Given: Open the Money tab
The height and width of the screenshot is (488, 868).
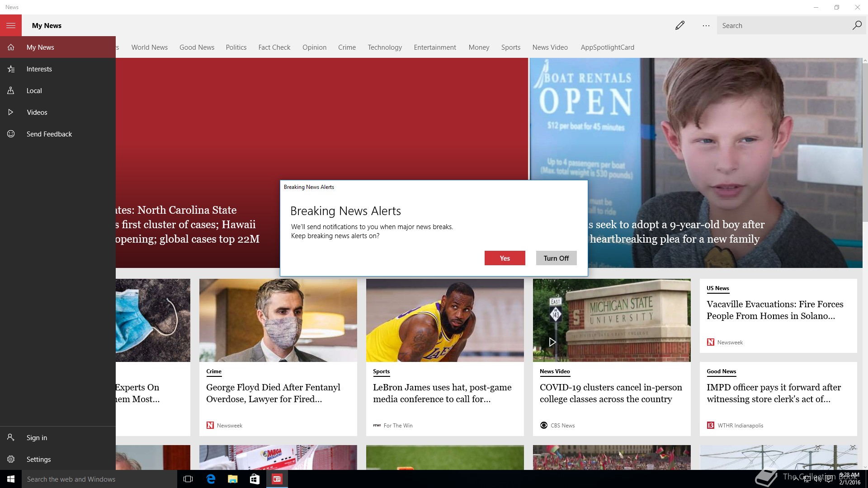Looking at the screenshot, I should [479, 47].
